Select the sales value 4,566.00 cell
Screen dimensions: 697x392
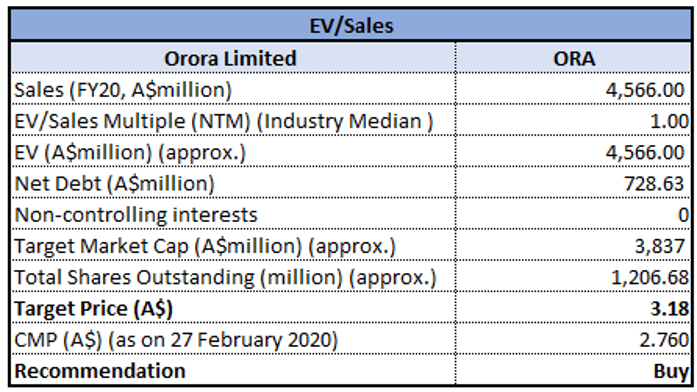573,89
